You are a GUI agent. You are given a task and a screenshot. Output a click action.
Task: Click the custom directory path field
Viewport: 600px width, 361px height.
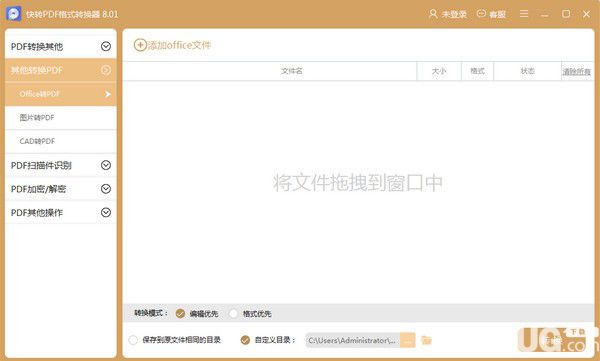click(353, 340)
